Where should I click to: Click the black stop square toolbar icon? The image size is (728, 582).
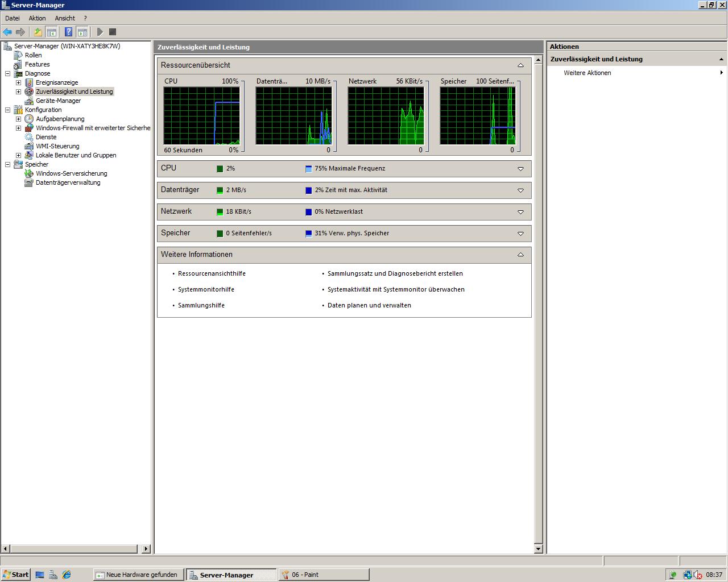click(x=113, y=32)
